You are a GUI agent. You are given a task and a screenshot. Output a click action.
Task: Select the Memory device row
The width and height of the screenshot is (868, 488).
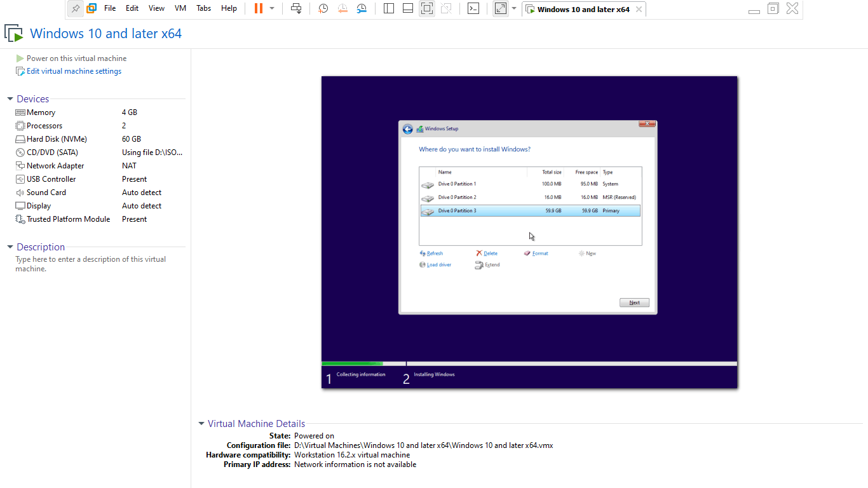(100, 112)
